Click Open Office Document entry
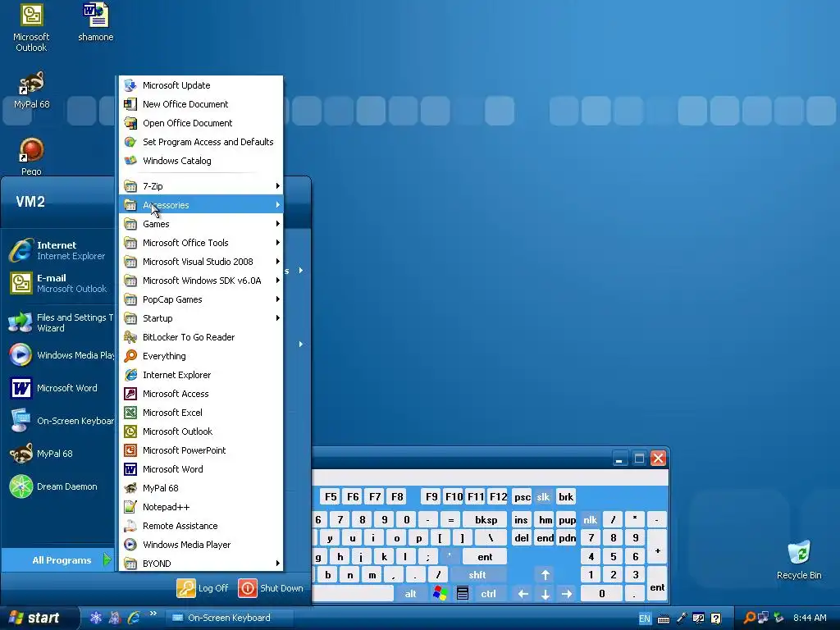The image size is (840, 630). [201, 123]
